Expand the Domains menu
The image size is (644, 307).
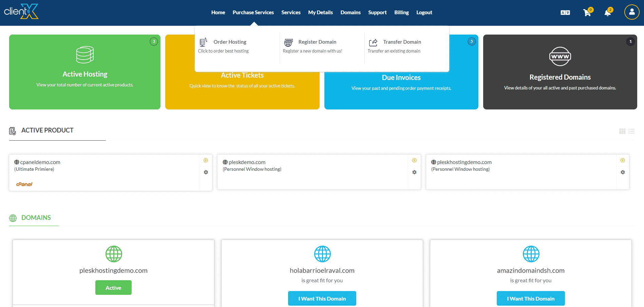[x=351, y=13]
